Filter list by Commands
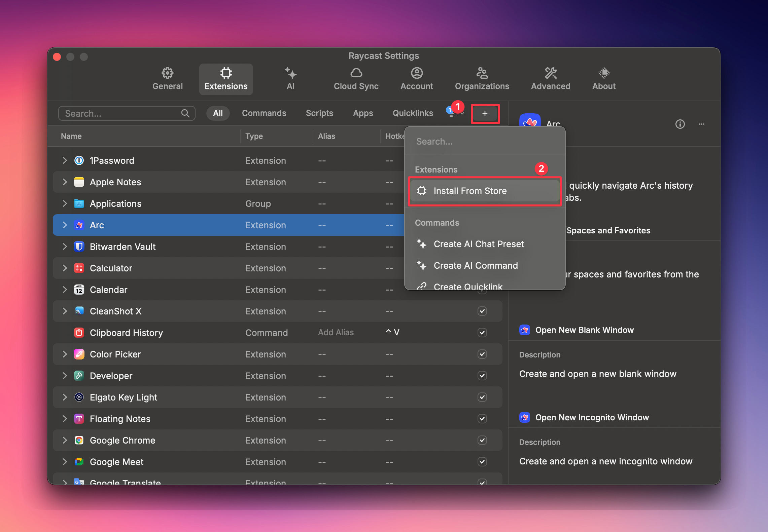The width and height of the screenshot is (768, 532). pyautogui.click(x=264, y=113)
